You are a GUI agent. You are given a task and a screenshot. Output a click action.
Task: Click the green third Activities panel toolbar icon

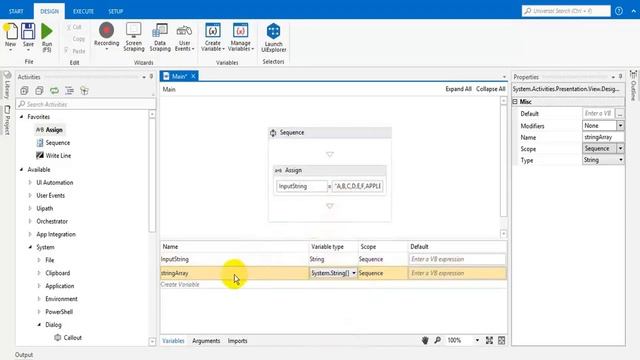(x=54, y=91)
